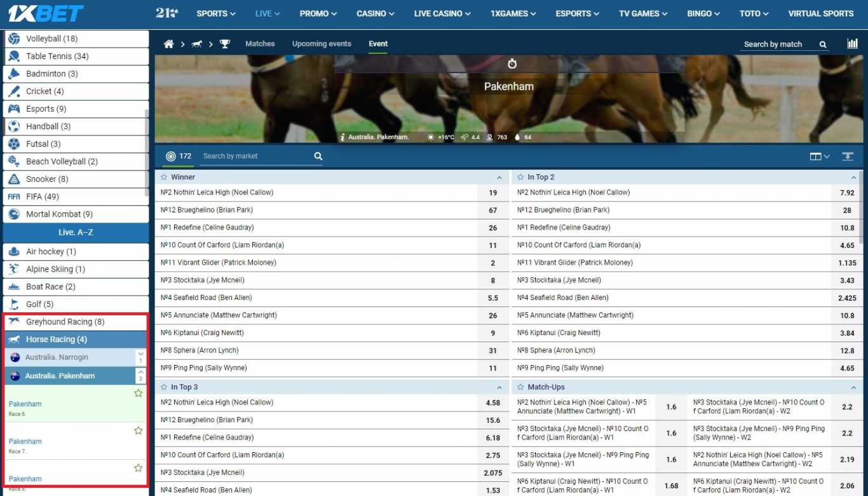This screenshot has height=496, width=868.
Task: Open Golf (5) in sidebar
Action: 76,305
